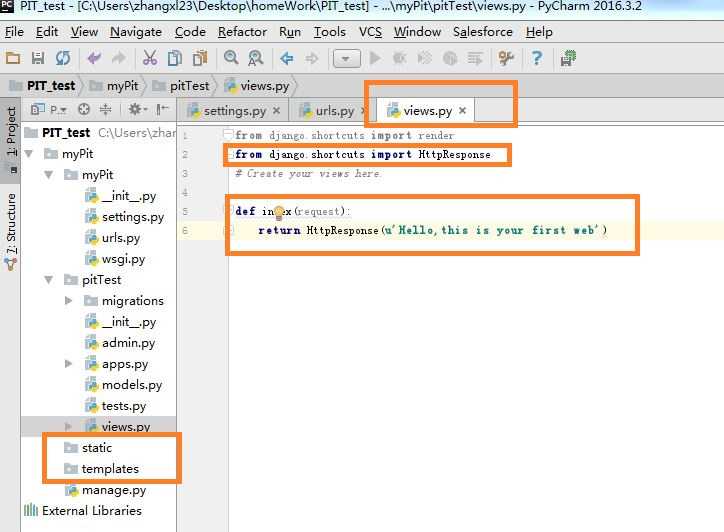724x532 pixels.
Task: Close the views.py editor tab
Action: point(463,110)
